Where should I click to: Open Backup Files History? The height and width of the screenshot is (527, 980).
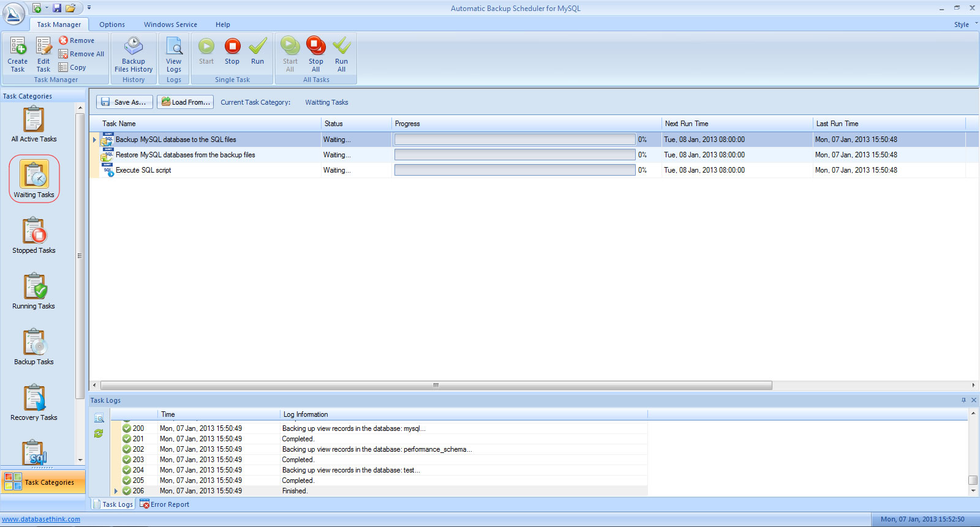pos(134,54)
